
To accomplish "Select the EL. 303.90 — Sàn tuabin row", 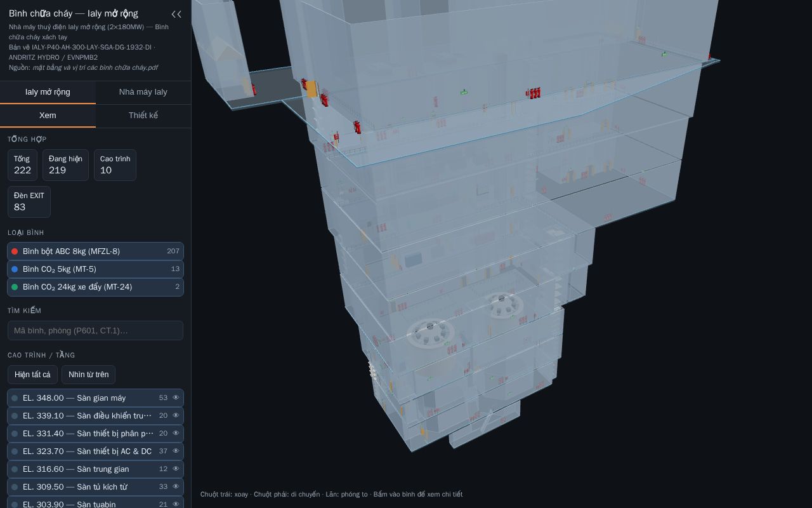I will [x=95, y=504].
